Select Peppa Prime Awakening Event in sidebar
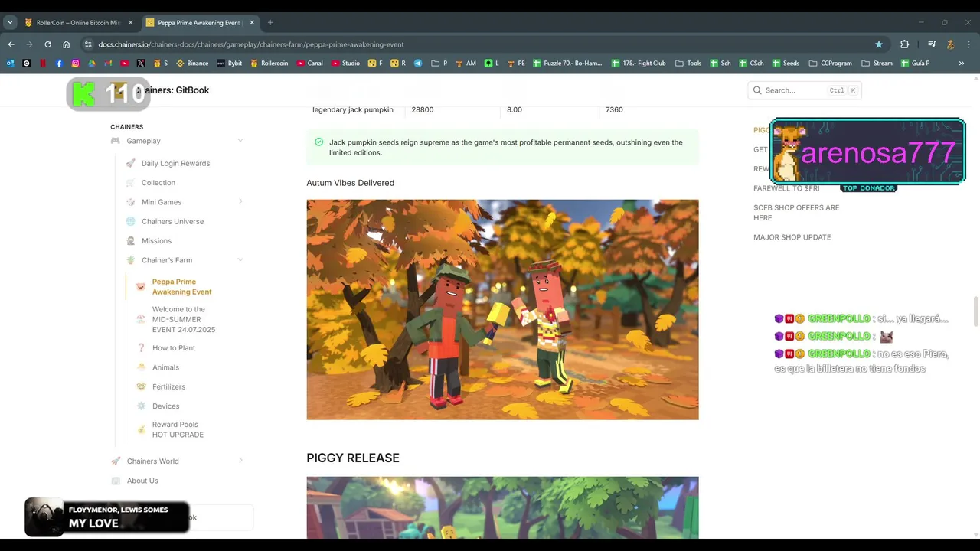The image size is (980, 551). click(181, 286)
